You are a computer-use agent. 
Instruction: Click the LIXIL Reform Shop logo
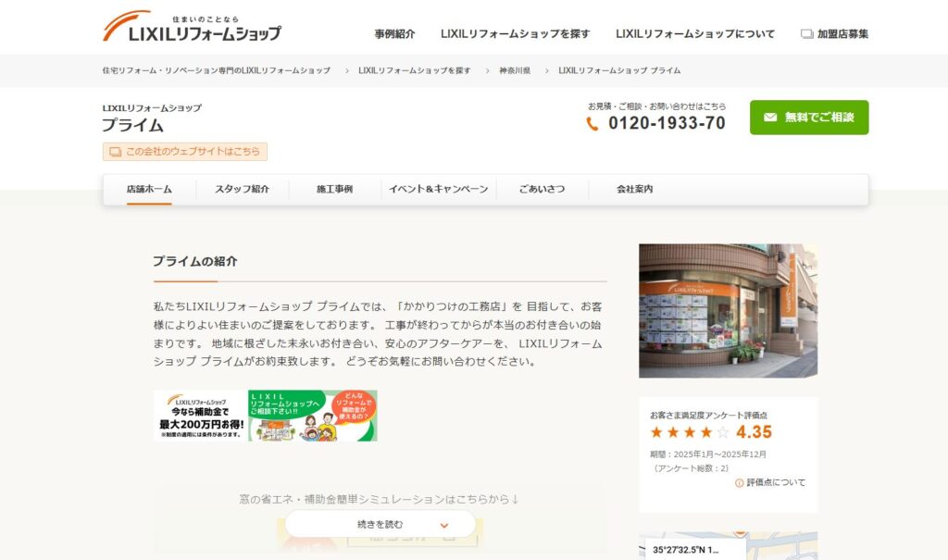click(192, 28)
